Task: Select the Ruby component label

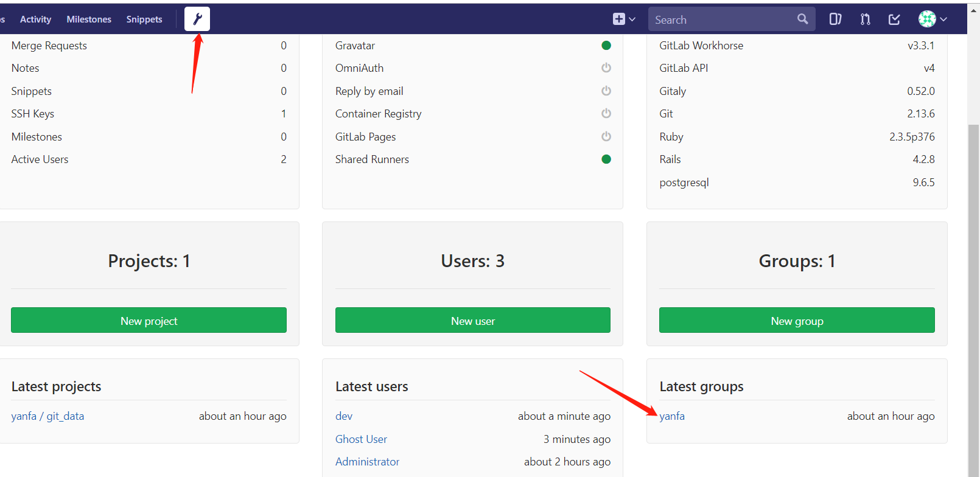Action: 671,137
